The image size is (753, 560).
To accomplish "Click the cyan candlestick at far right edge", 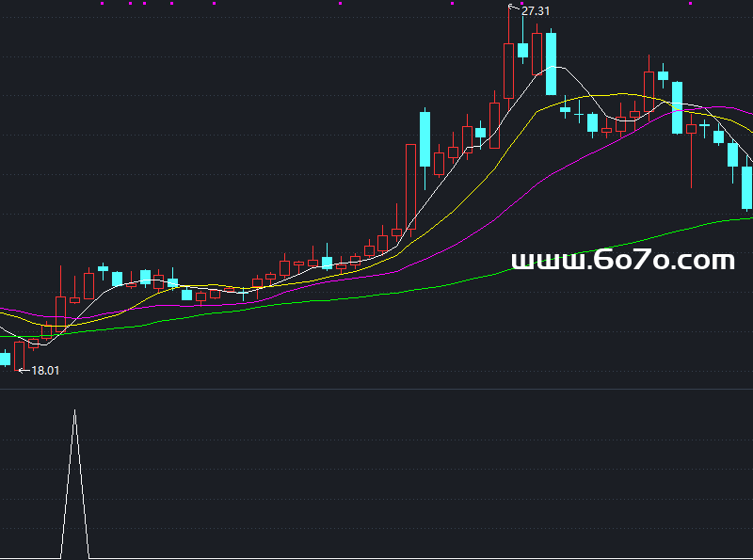I will 747,187.
